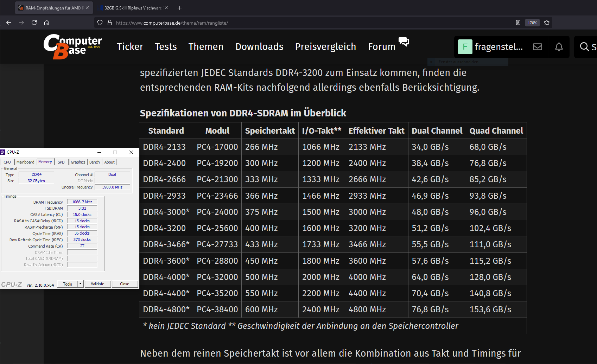Open a new browser tab with plus icon
Image resolution: width=597 pixels, height=364 pixels.
pos(180,8)
